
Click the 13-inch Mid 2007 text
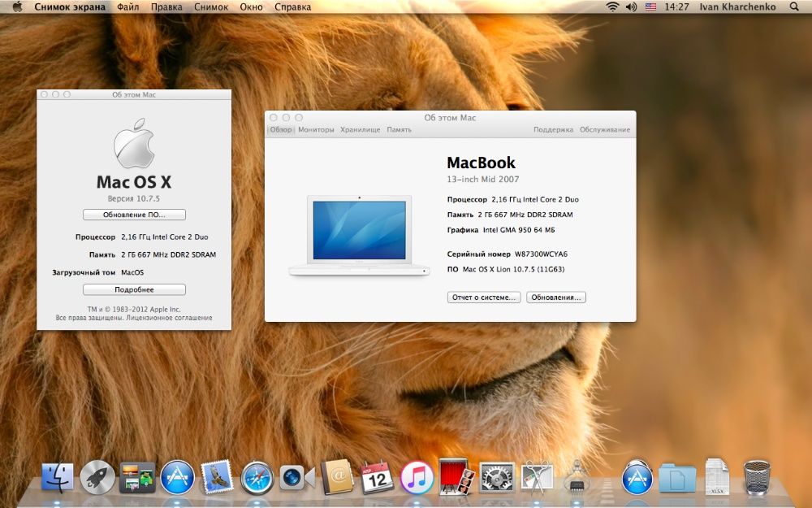[x=482, y=180]
